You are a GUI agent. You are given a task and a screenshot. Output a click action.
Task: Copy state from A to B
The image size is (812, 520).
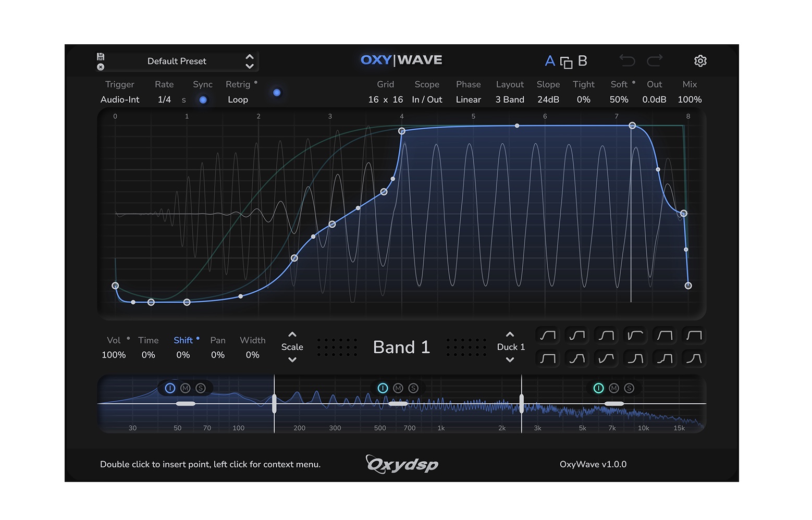[567, 60]
